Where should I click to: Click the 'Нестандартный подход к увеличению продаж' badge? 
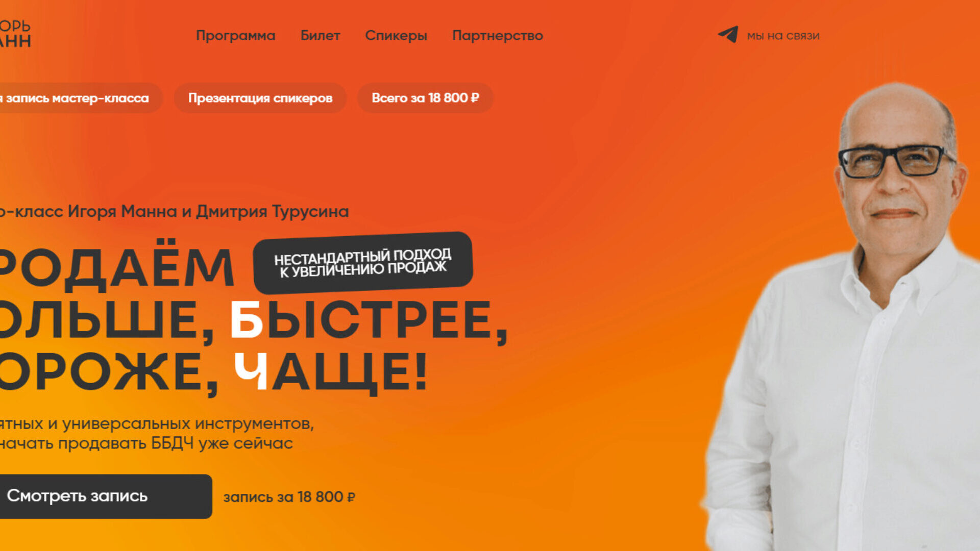click(363, 263)
